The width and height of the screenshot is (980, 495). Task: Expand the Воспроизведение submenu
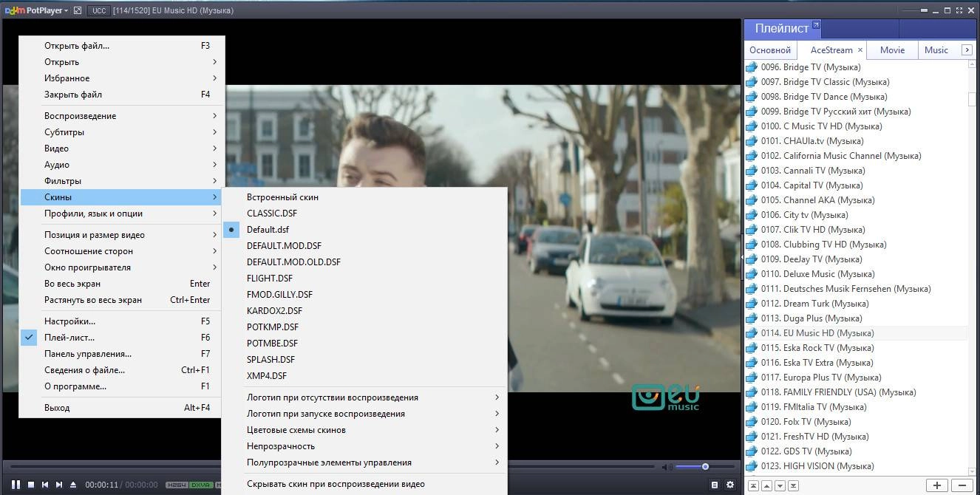pos(120,116)
